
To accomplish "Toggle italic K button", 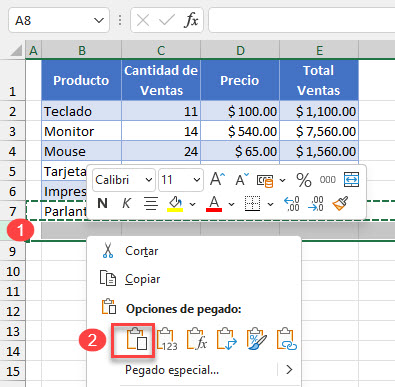I will (x=126, y=203).
